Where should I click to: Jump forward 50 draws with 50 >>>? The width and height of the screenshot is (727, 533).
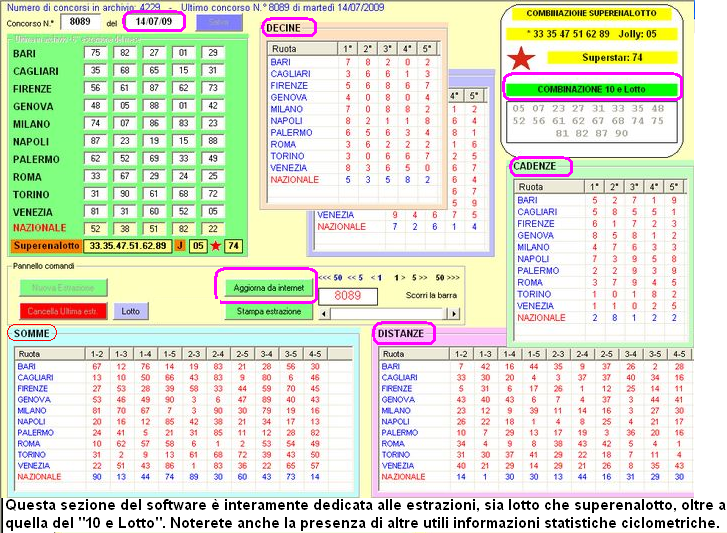pyautogui.click(x=447, y=278)
